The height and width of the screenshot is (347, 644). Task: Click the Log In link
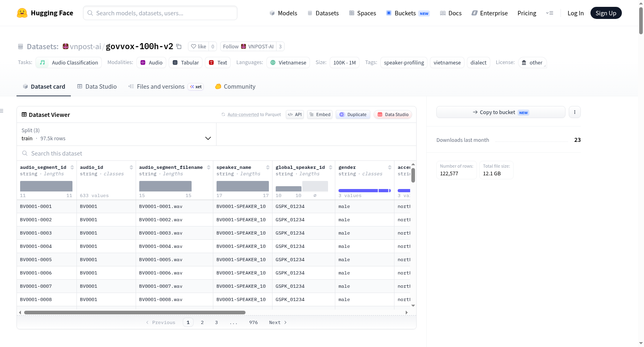[x=576, y=13]
